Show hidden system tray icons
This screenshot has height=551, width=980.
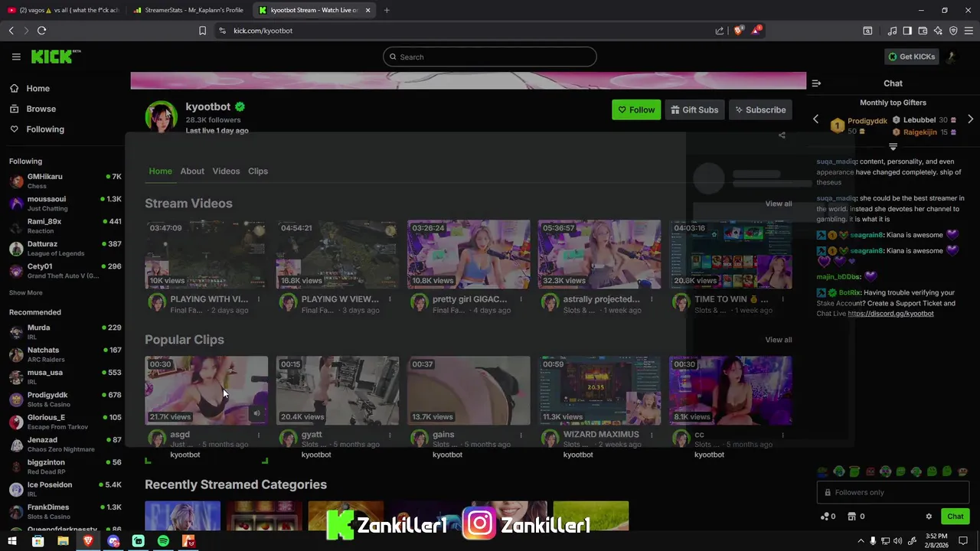[x=861, y=541]
